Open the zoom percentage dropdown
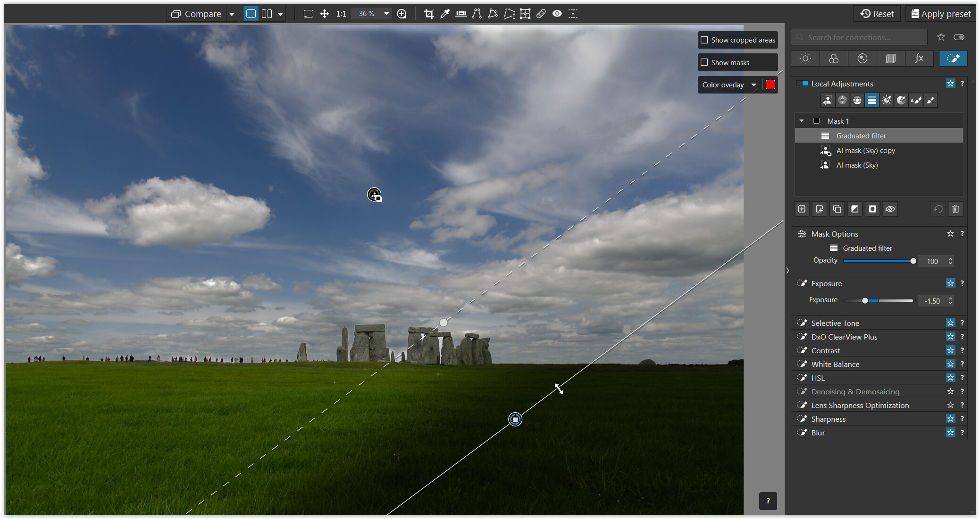The height and width of the screenshot is (519, 980). pyautogui.click(x=386, y=14)
